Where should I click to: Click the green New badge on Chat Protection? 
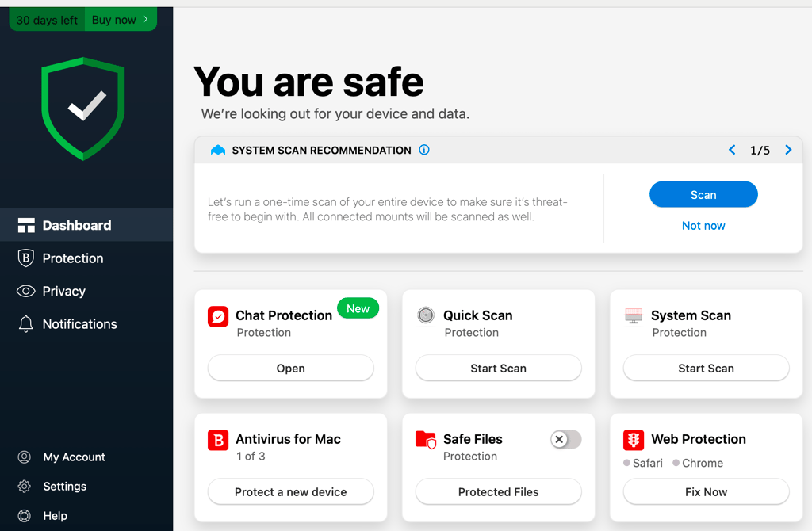358,308
